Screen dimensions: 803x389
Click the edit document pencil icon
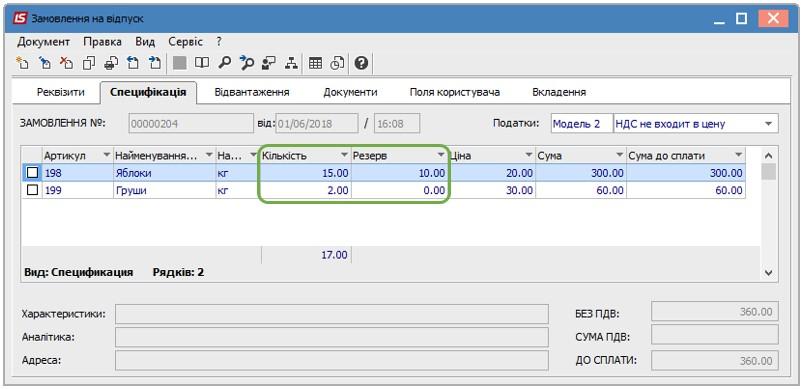[45, 63]
